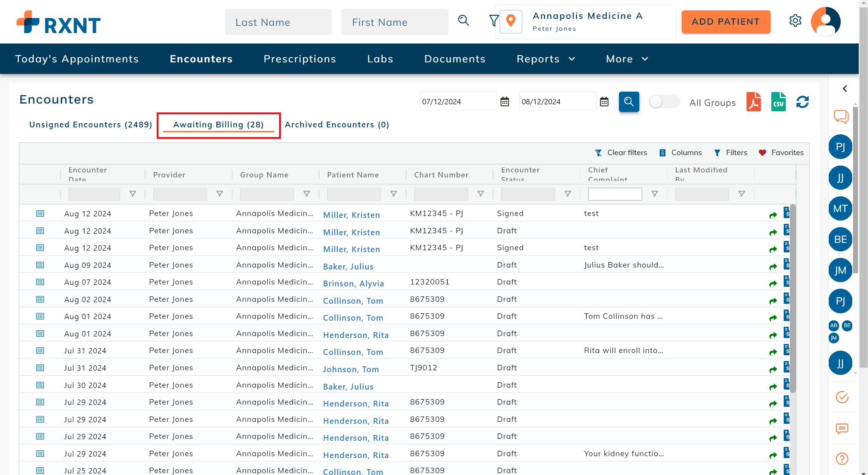Open Archived Encounters tab
The image size is (868, 475).
click(337, 125)
